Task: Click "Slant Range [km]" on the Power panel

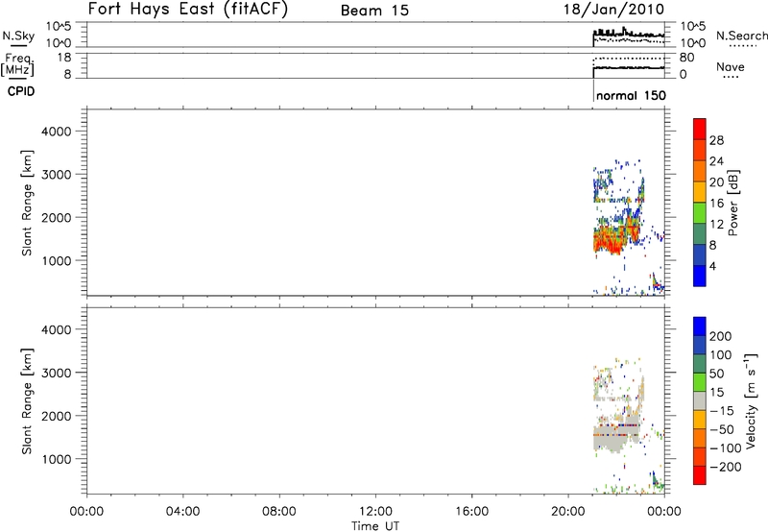Action: click(27, 203)
